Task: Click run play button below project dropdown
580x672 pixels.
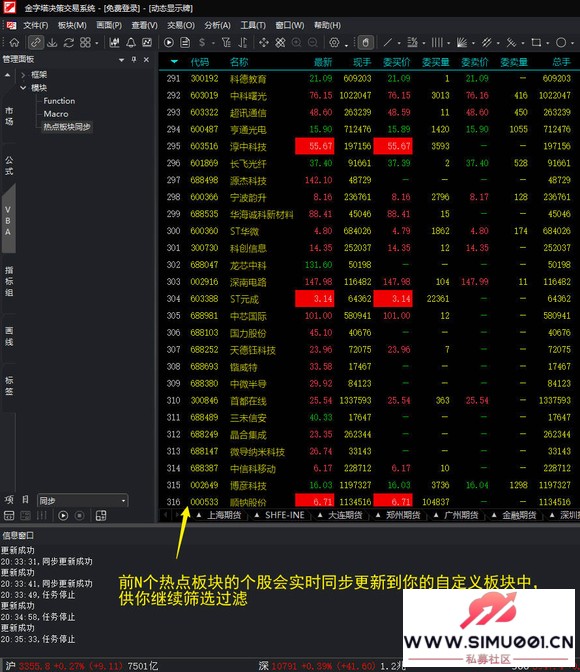Action: [63, 516]
